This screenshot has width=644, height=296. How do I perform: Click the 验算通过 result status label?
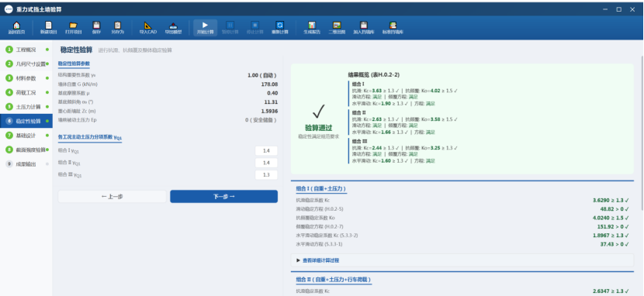tap(318, 128)
